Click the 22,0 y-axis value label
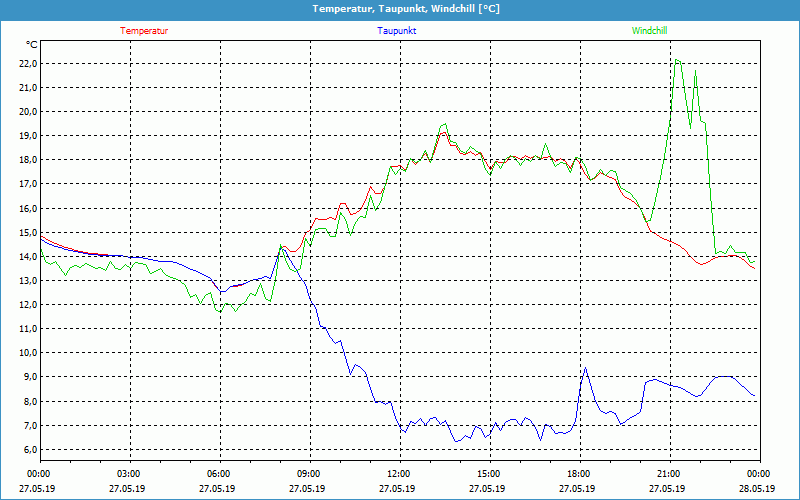The width and height of the screenshot is (800, 500). click(27, 63)
